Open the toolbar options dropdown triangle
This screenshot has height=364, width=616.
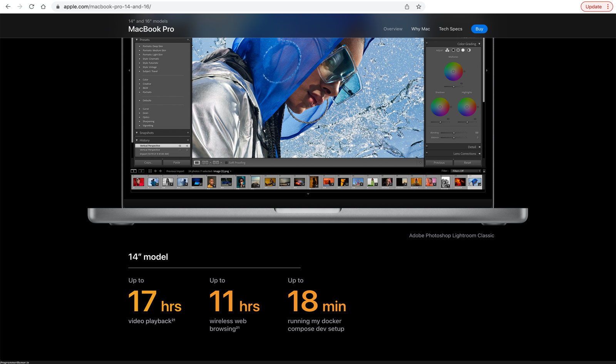point(420,162)
